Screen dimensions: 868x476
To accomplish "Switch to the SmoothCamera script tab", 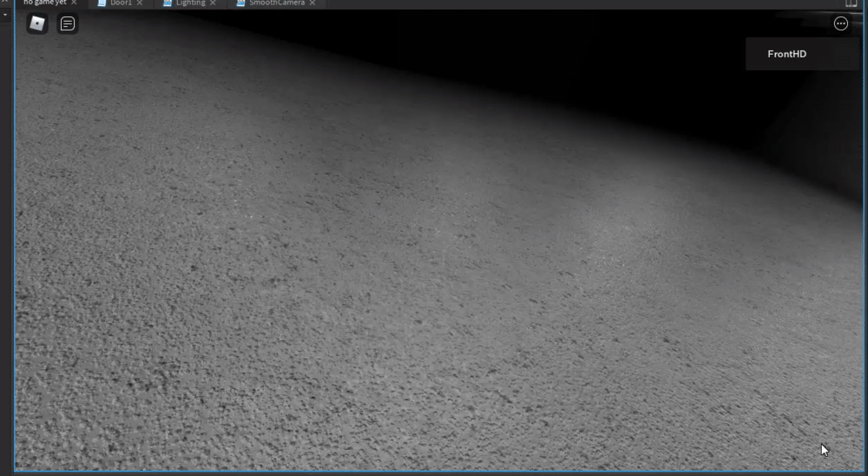I will pos(277,3).
